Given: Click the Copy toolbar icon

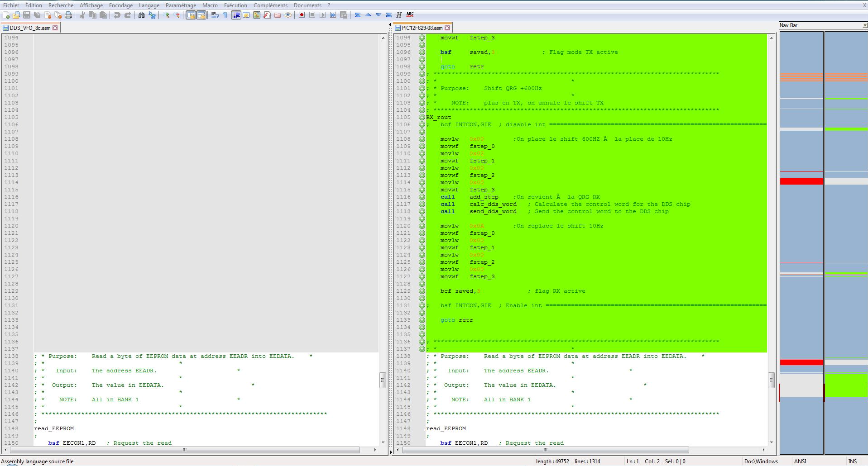Looking at the screenshot, I should 93,15.
